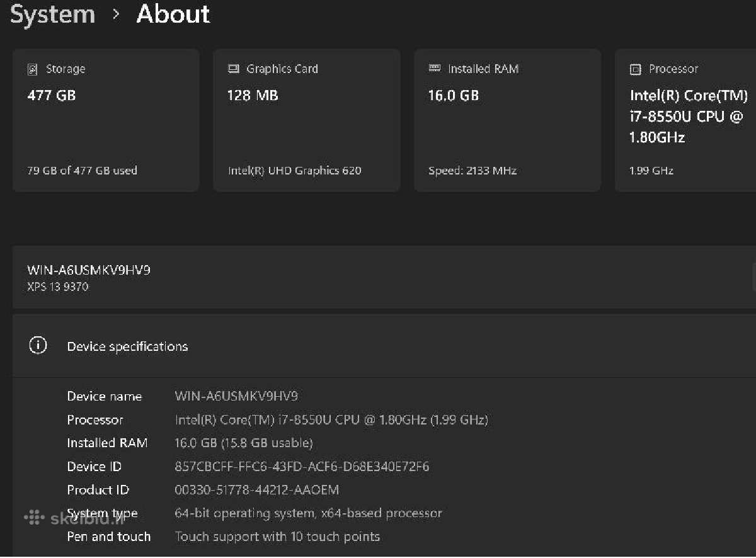The image size is (756, 558).
Task: Click the 'Device name' label
Action: tap(105, 396)
